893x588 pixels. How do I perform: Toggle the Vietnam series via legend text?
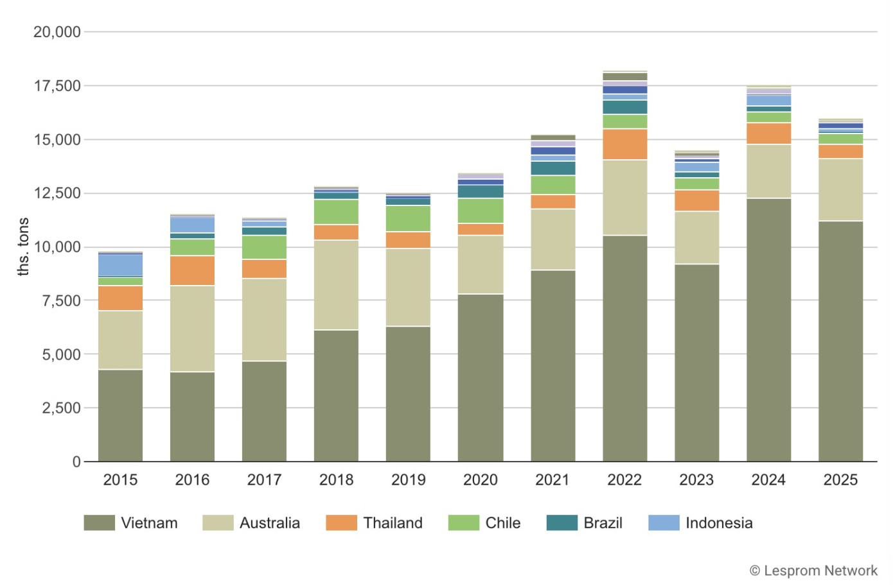click(x=149, y=523)
